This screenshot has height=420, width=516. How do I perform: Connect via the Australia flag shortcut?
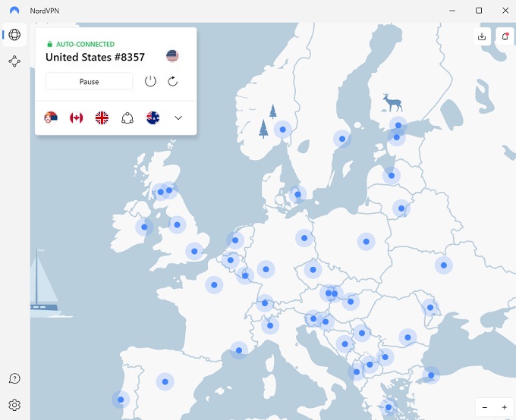pyautogui.click(x=153, y=118)
